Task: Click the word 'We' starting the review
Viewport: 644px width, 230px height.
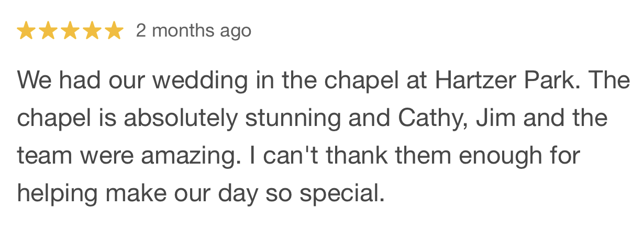Action: coord(34,80)
